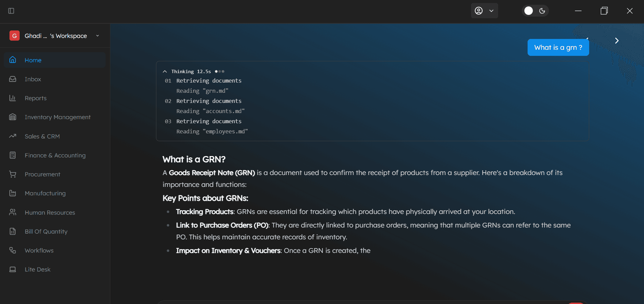Open the account dropdown arrow top-right
Image resolution: width=644 pixels, height=304 pixels.
click(x=491, y=10)
